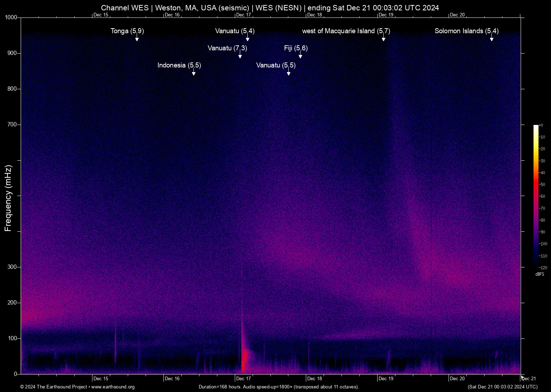This screenshot has width=551, height=392.
Task: Select the Vanuatu (7.3) event arrow
Action: click(240, 55)
